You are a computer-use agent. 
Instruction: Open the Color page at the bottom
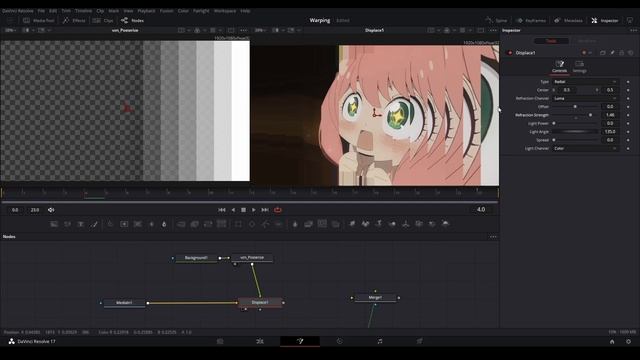pyautogui.click(x=340, y=341)
